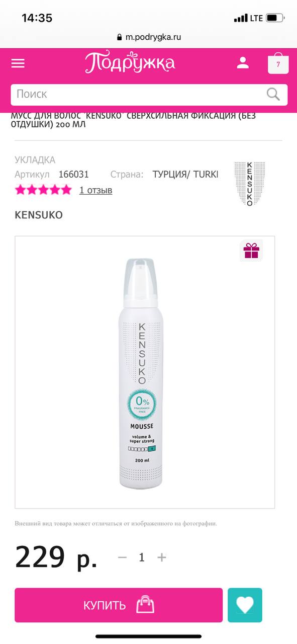Open the Kensuko mousse product image
This screenshot has width=297, height=644.
tap(145, 372)
